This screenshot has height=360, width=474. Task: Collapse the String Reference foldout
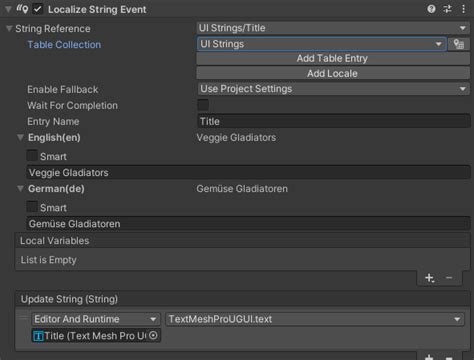9,28
